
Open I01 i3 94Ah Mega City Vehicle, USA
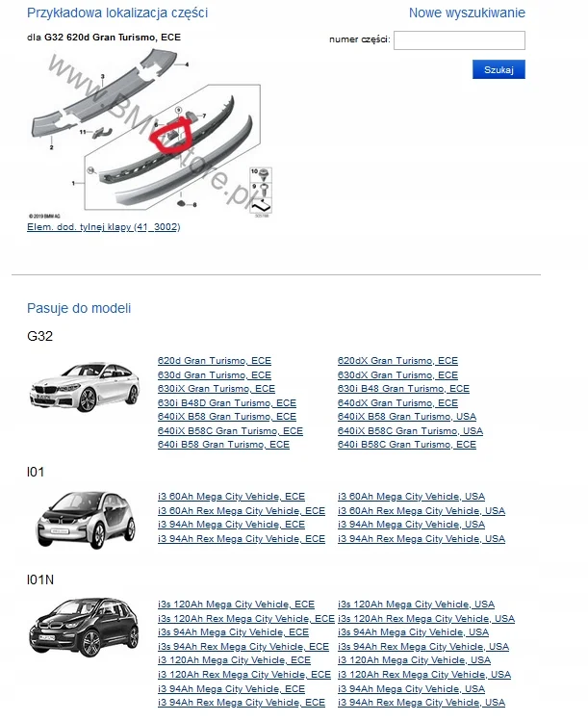(412, 525)
